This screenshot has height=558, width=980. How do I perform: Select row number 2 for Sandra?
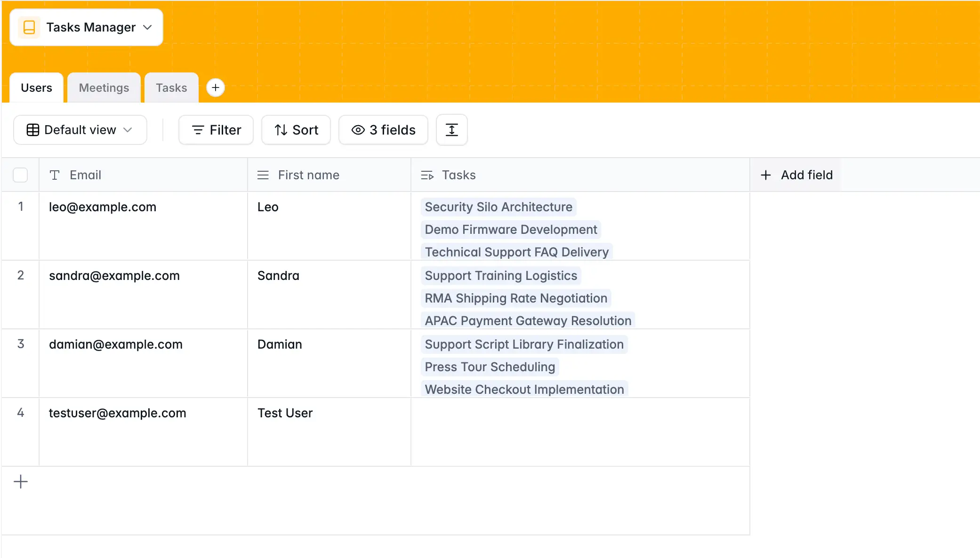(21, 276)
